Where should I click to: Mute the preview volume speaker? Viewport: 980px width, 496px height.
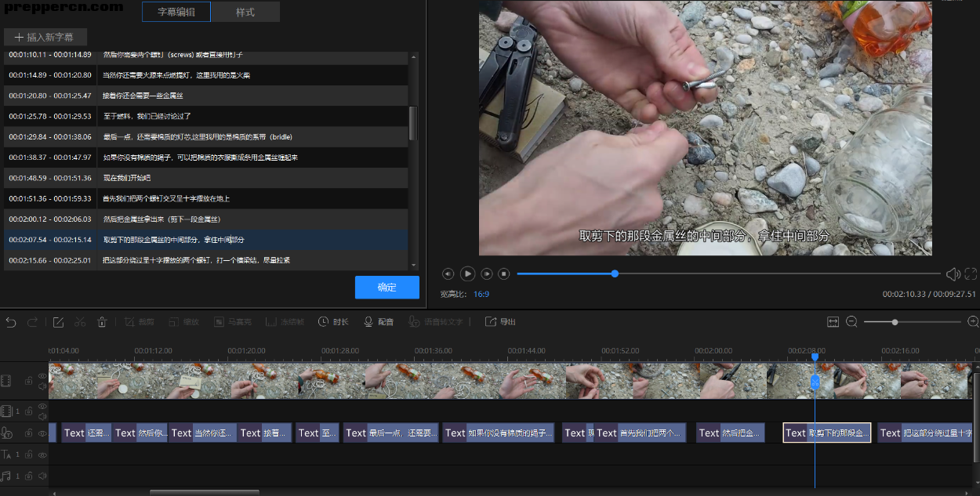click(953, 273)
